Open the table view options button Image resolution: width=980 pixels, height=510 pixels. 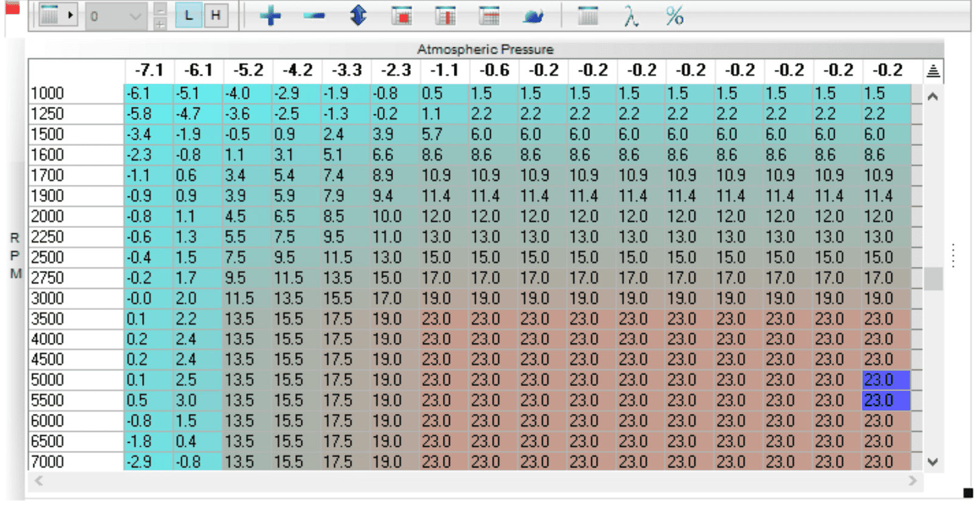tap(57, 15)
